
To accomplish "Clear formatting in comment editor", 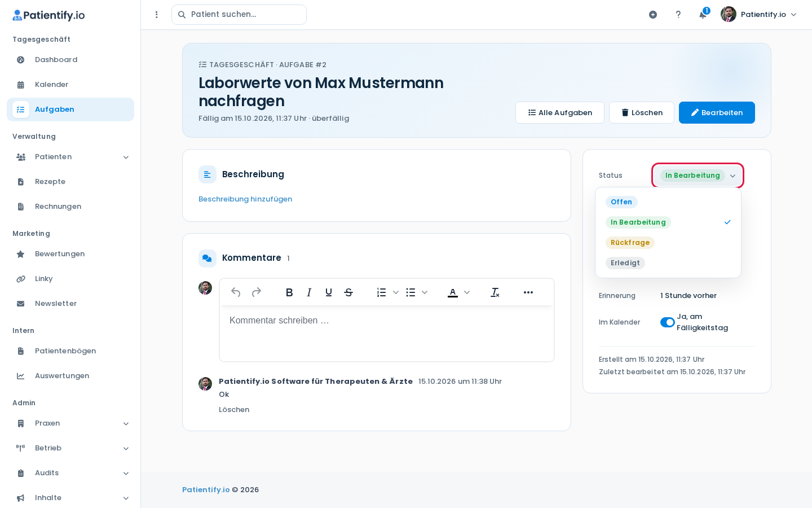I will [495, 292].
